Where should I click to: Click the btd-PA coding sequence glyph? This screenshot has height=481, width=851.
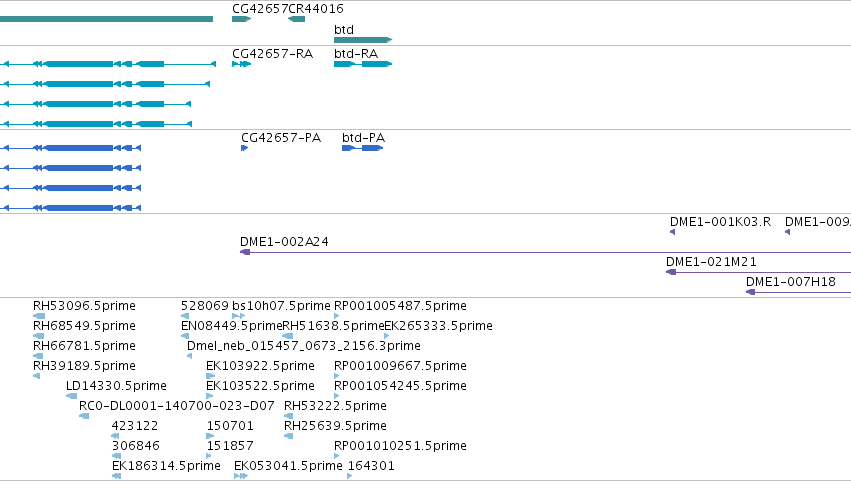click(363, 148)
